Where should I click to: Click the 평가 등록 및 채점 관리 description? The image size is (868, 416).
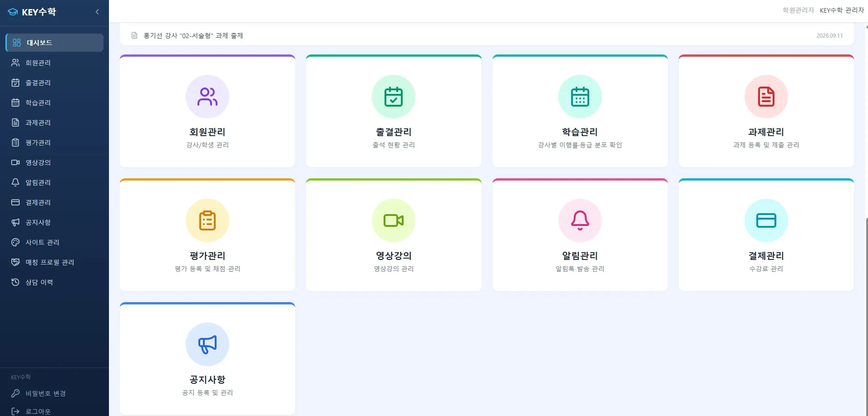[207, 269]
